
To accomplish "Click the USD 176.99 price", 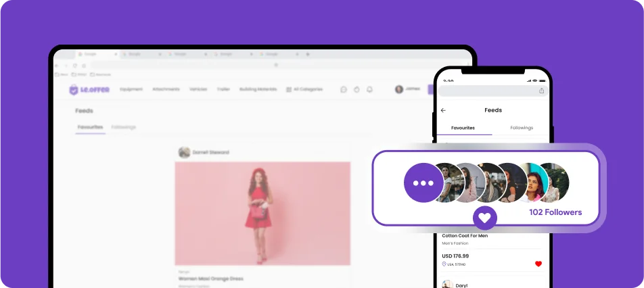I will click(x=455, y=256).
